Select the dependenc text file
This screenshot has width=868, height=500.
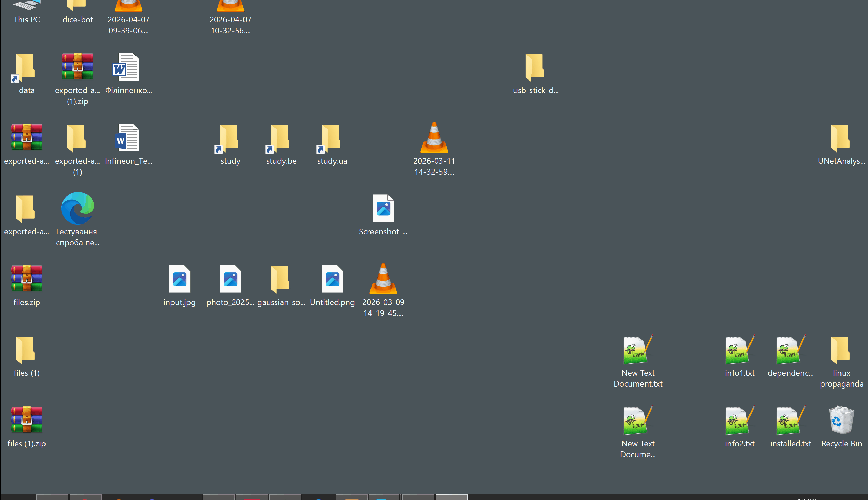(790, 350)
